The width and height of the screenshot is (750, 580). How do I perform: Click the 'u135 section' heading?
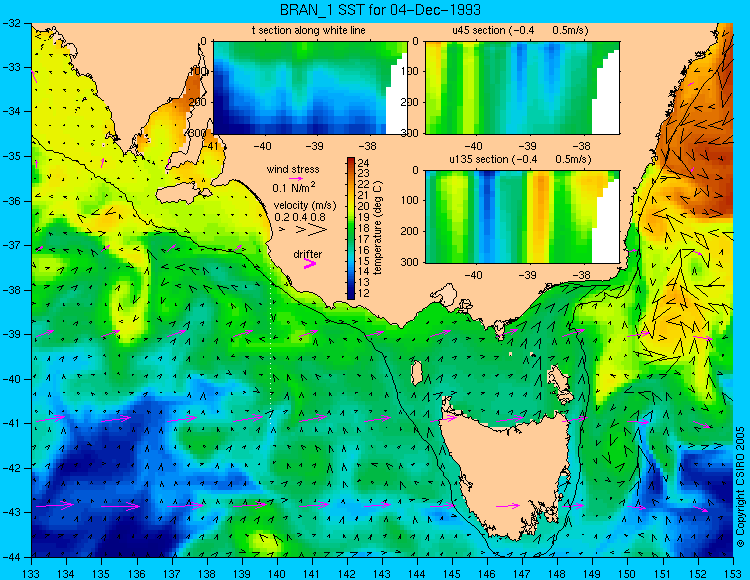[x=477, y=159]
